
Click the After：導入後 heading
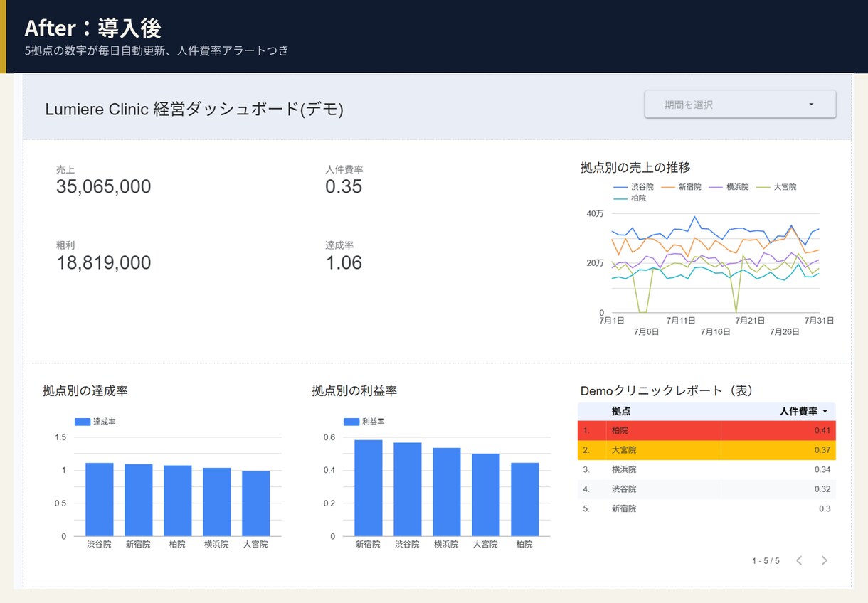coord(92,28)
